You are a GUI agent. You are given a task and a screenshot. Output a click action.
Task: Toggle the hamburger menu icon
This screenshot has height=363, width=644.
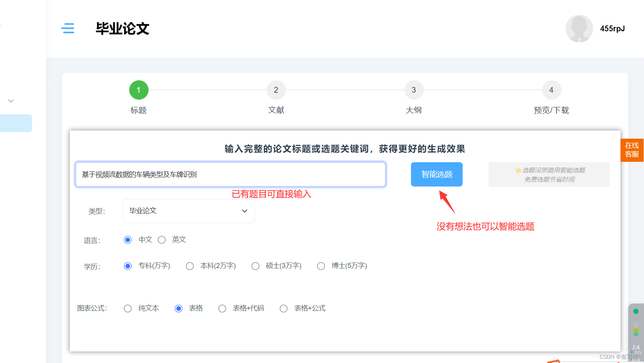[68, 28]
